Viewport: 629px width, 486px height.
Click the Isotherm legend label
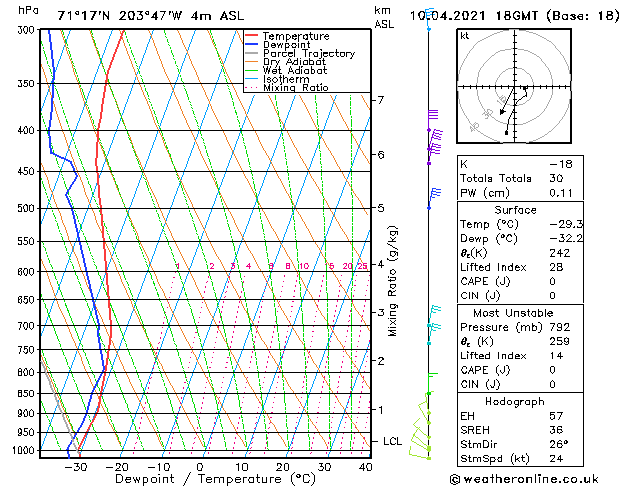point(286,79)
